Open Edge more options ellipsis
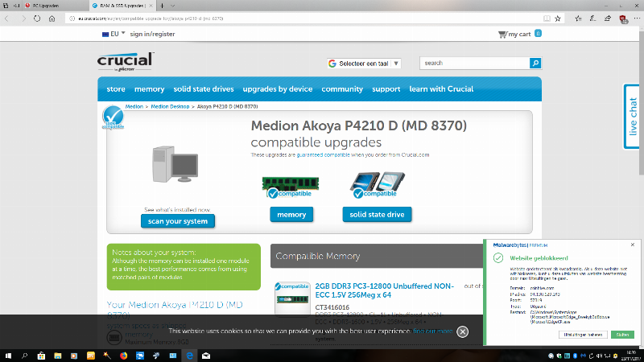Viewport: 644px width, 362px height. click(x=637, y=19)
